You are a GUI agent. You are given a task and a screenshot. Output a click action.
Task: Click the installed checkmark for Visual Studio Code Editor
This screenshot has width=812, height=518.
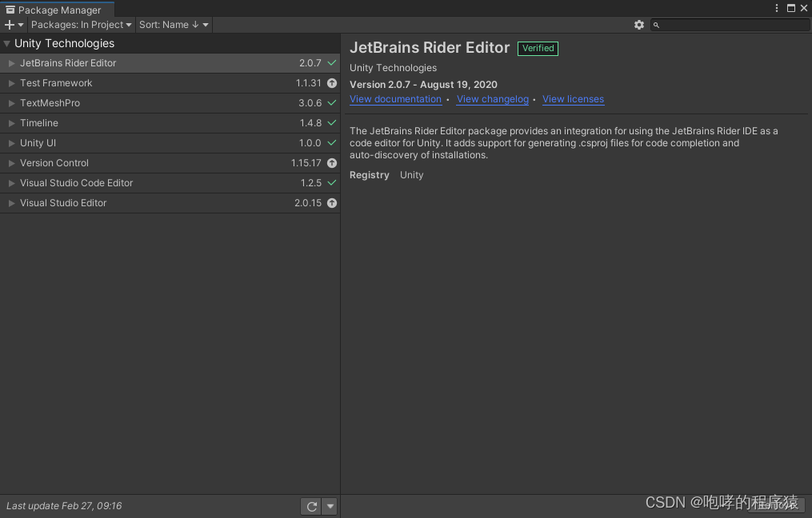click(332, 183)
